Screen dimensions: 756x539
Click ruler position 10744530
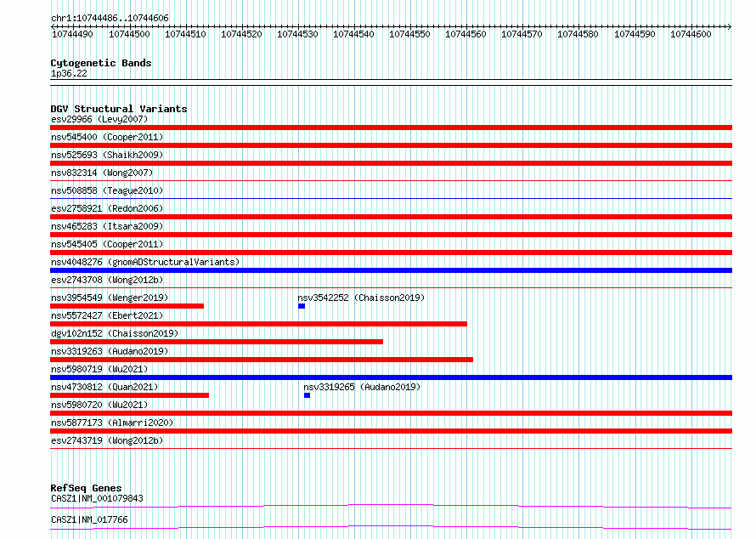tap(297, 34)
